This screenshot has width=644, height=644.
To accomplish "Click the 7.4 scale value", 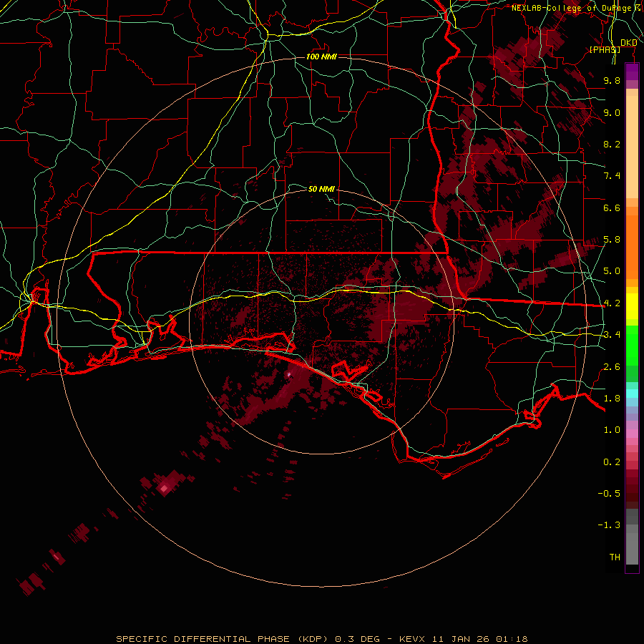I will click(x=612, y=176).
